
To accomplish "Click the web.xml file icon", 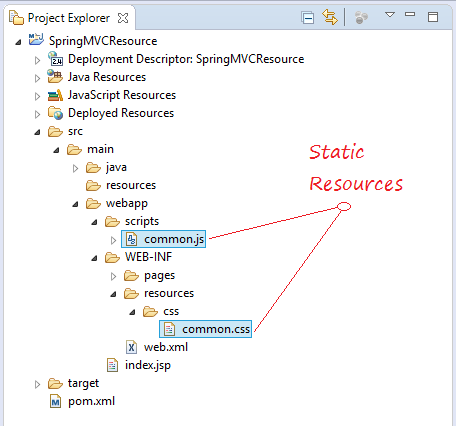I will (131, 347).
